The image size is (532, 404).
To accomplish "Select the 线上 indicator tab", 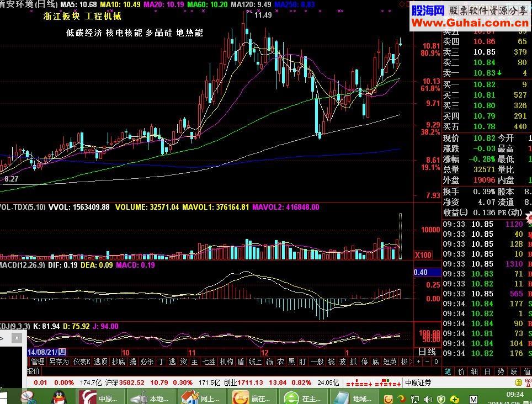I will (x=255, y=362).
